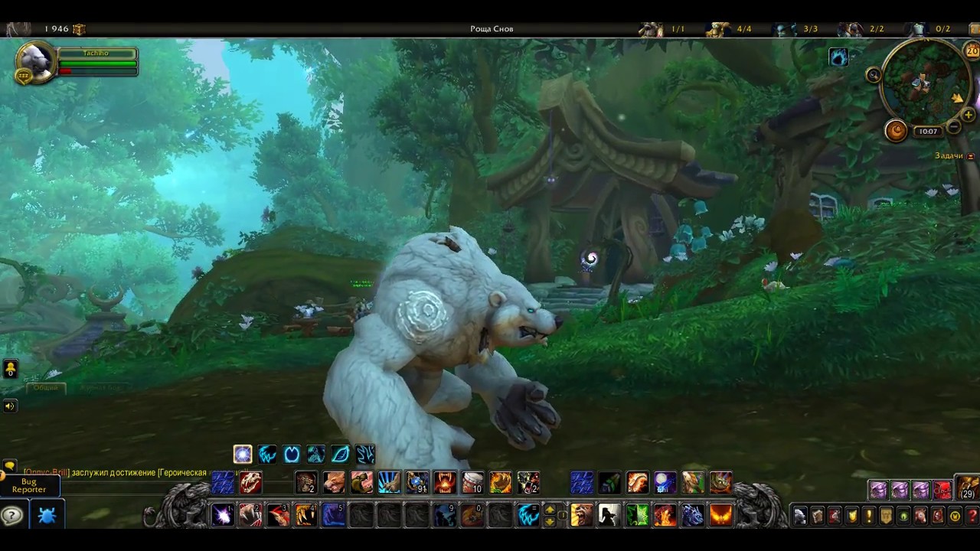980x551 pixels.
Task: Toggle minimap tracking magnifier button
Action: [874, 74]
